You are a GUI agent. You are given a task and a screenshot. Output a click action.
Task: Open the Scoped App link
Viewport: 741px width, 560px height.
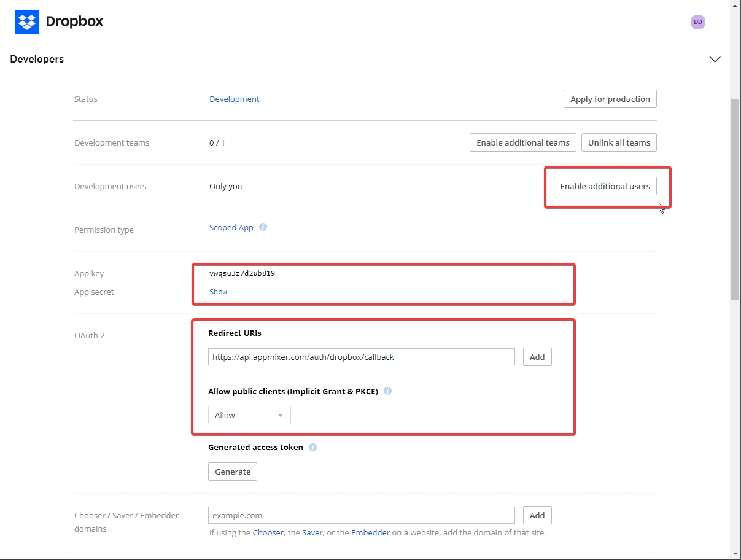[x=231, y=227]
